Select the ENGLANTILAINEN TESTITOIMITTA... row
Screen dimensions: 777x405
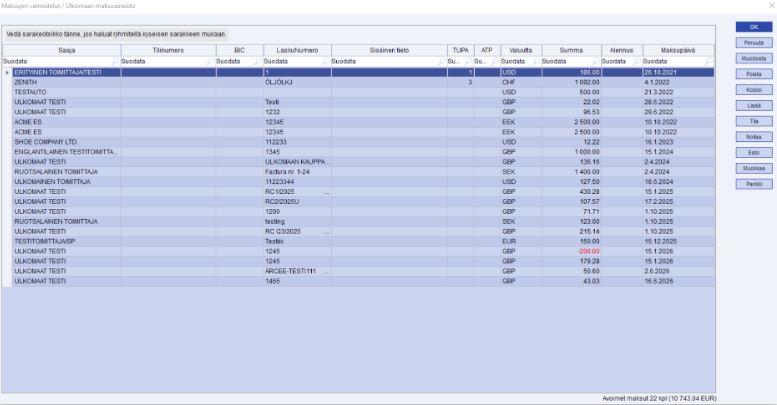[363, 152]
